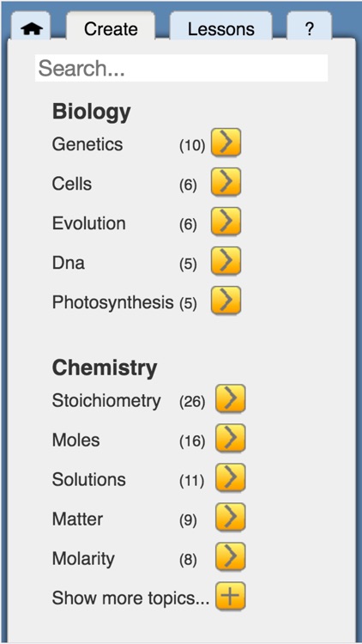Open Stoichiometry topic arrow button
Screen dimensions: 362x644
tap(231, 398)
